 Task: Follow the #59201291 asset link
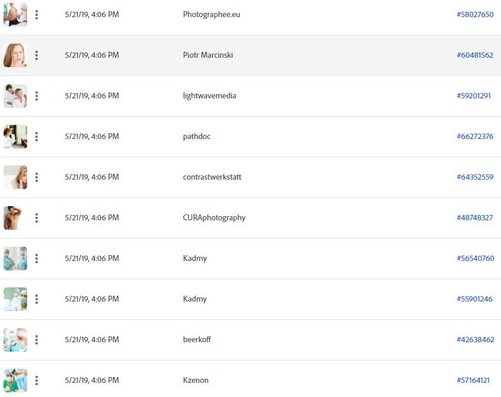[x=474, y=96]
